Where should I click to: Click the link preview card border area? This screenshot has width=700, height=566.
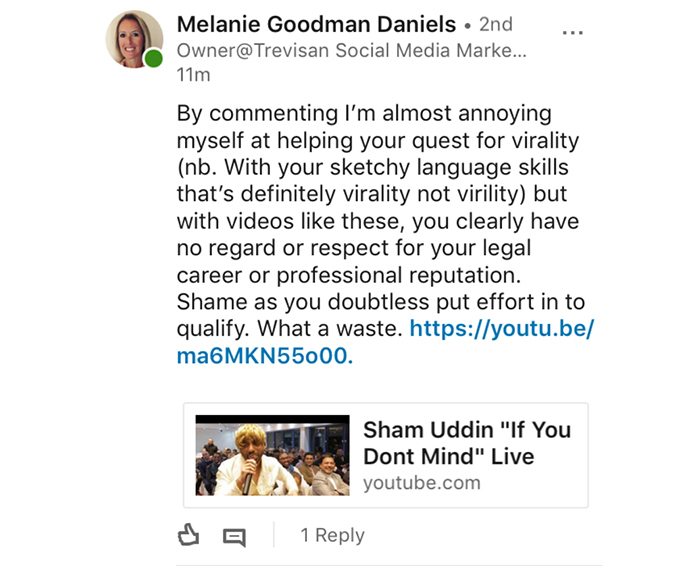click(386, 455)
